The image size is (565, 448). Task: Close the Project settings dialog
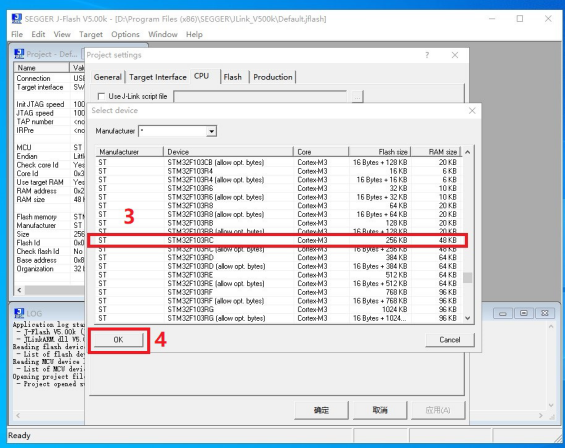click(x=455, y=55)
